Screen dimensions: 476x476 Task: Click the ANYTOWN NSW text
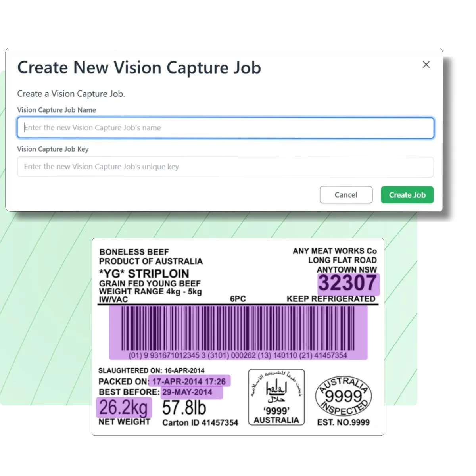(347, 269)
